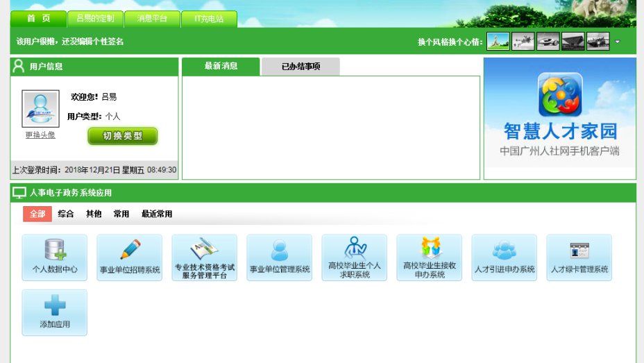
Task: Launch 事业单位招聘系统 app
Action: (x=130, y=258)
